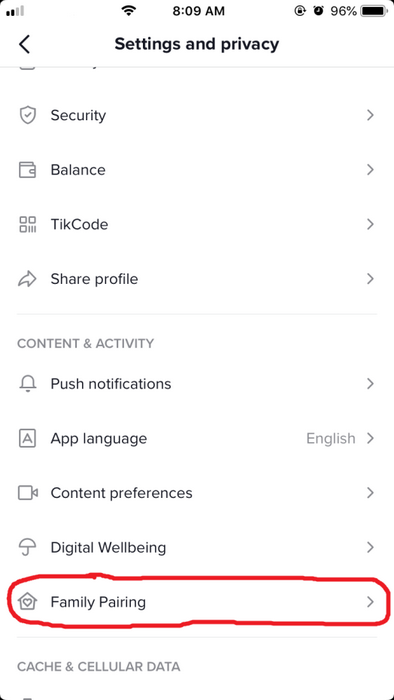Screen dimensions: 394x700
Task: Tap the Content preferences camera icon
Action: (27, 493)
